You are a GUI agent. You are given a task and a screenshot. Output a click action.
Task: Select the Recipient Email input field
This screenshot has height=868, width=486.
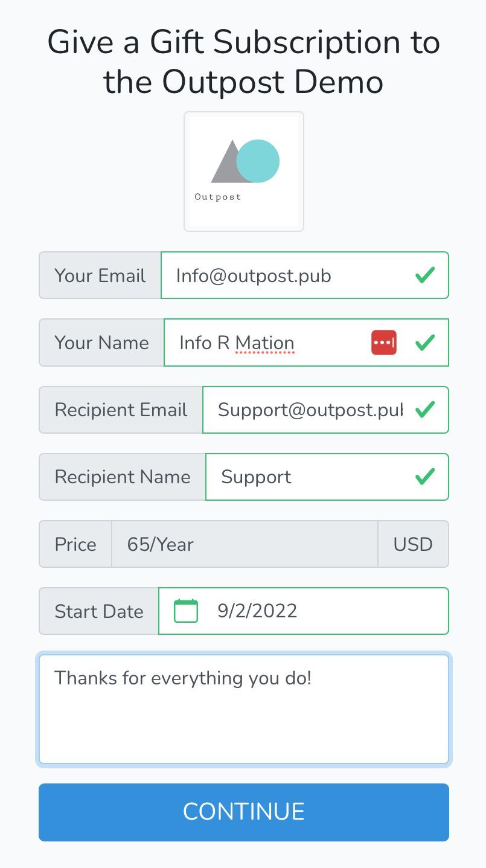click(325, 410)
